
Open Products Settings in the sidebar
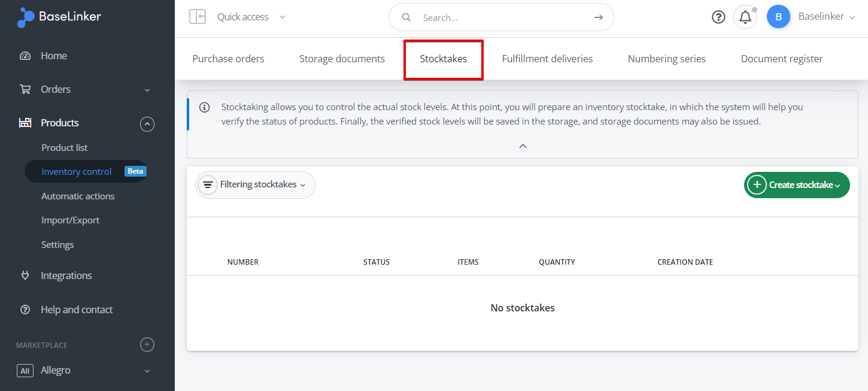(57, 245)
